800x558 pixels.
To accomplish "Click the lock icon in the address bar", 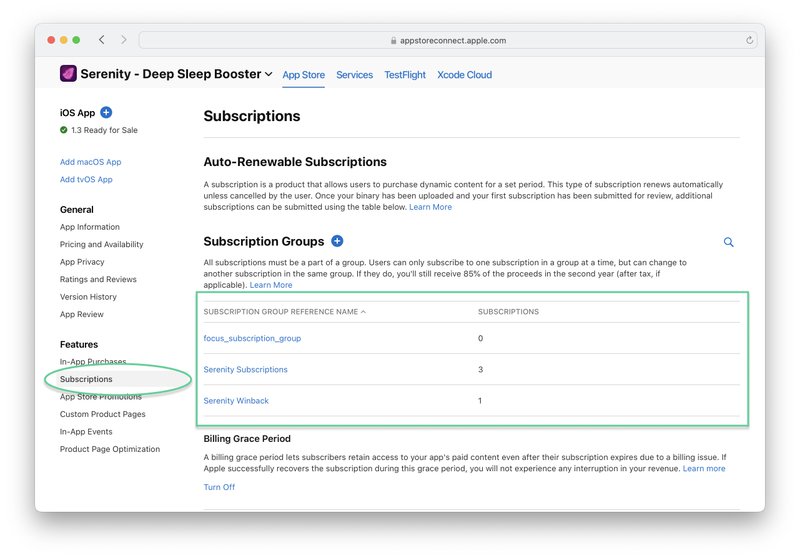I will tap(393, 40).
